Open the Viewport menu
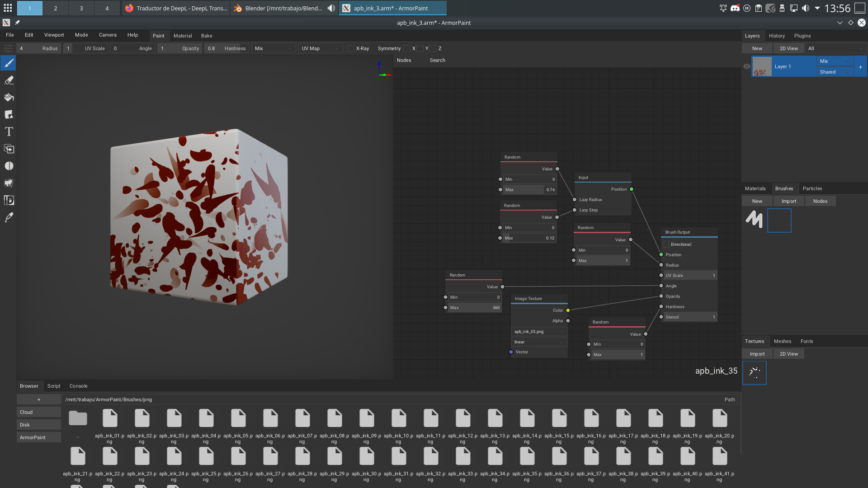 (x=54, y=35)
